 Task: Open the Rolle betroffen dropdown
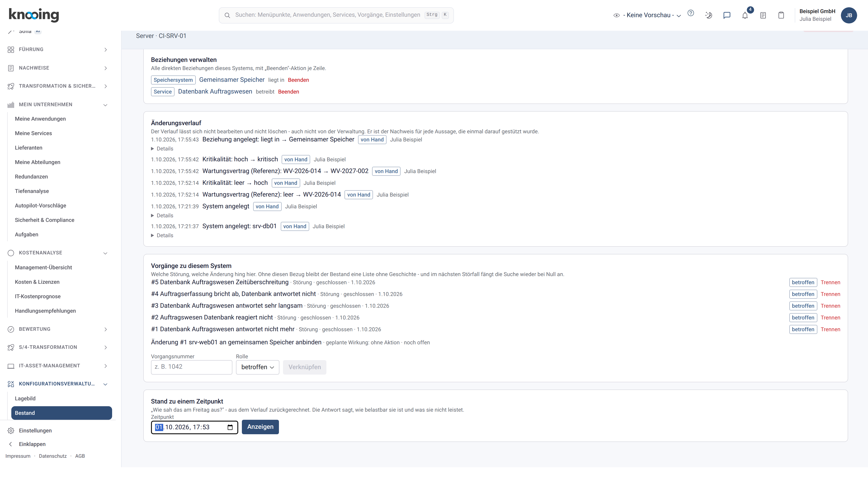tap(257, 367)
